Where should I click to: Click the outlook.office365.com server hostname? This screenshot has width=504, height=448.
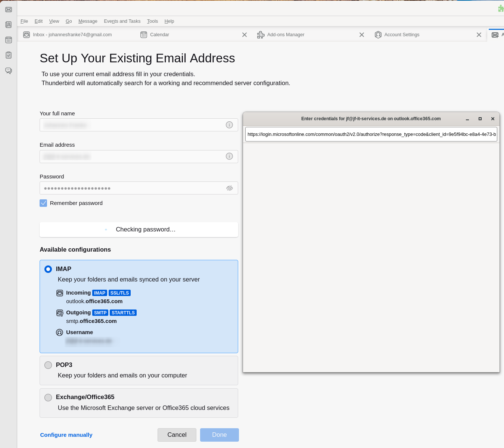point(94,301)
